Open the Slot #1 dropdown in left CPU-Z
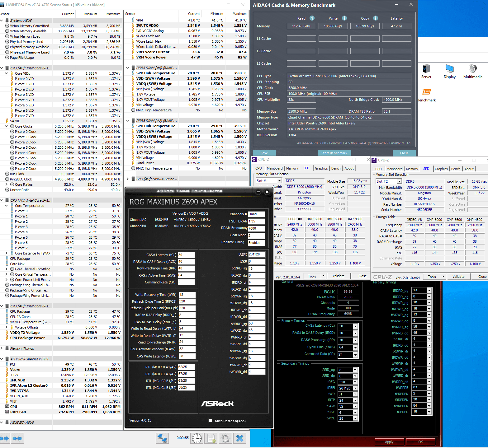 point(279,181)
